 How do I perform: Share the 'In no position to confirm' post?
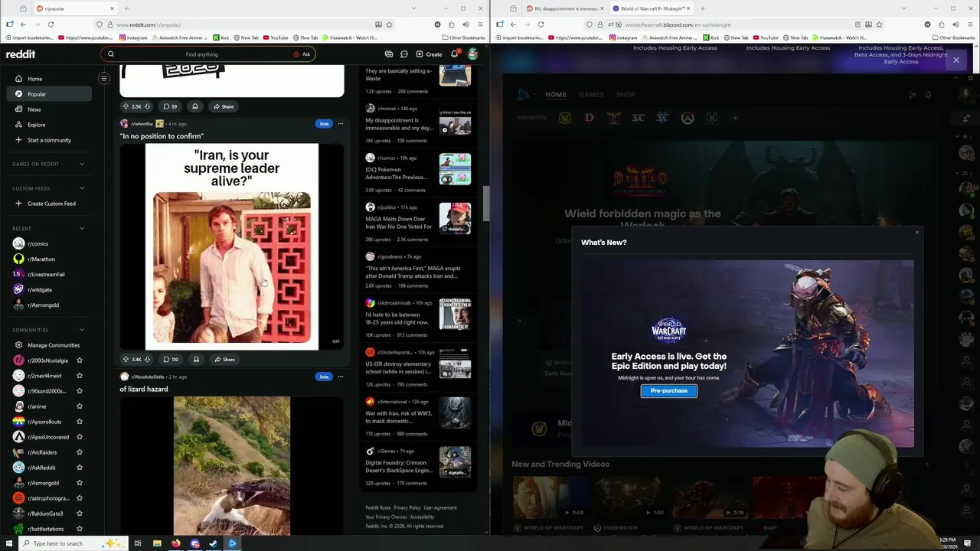224,359
